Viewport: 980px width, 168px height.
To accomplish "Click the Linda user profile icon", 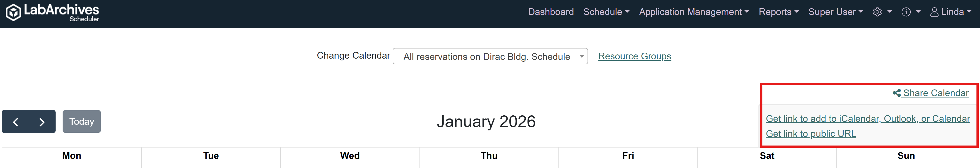I will 934,12.
